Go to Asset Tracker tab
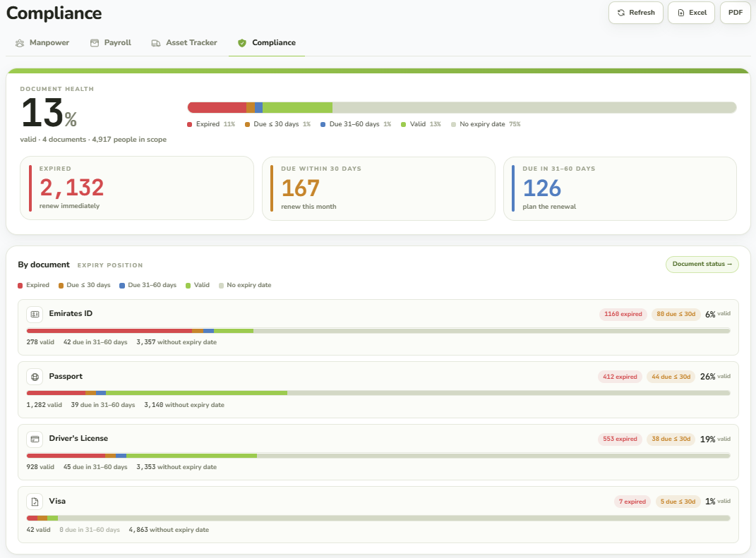 [x=184, y=43]
